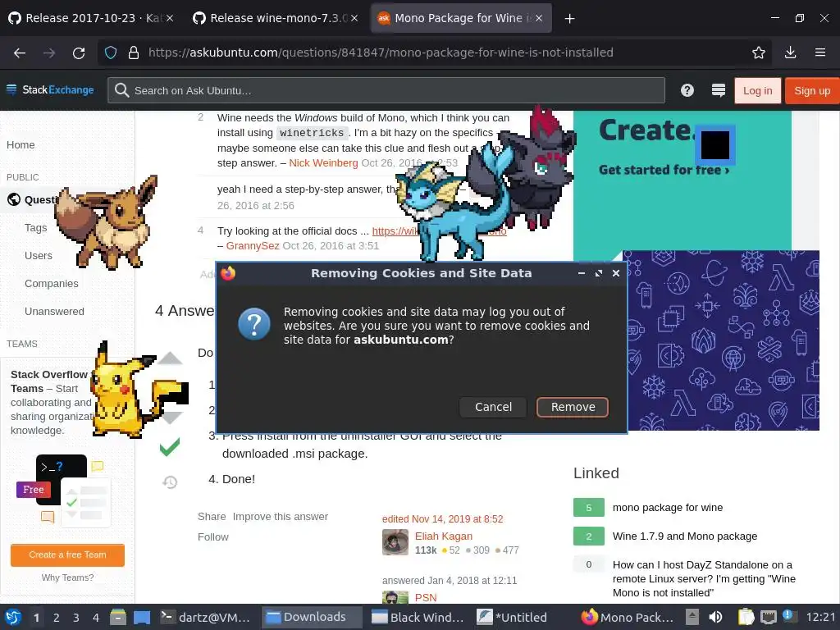Open Unanswered in the sidebar
This screenshot has height=630, width=840.
54,311
